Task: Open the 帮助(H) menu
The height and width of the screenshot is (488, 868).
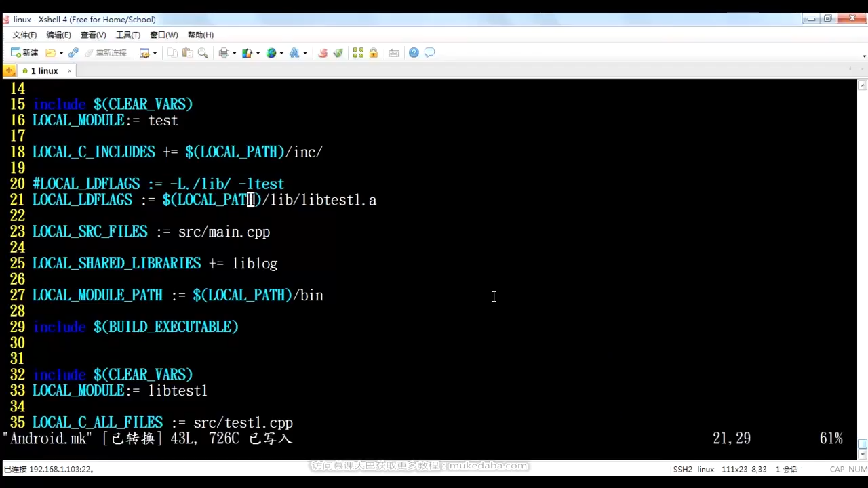Action: click(x=201, y=35)
